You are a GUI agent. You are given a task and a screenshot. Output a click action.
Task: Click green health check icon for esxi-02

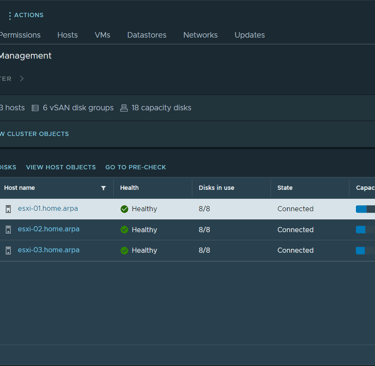click(x=124, y=230)
